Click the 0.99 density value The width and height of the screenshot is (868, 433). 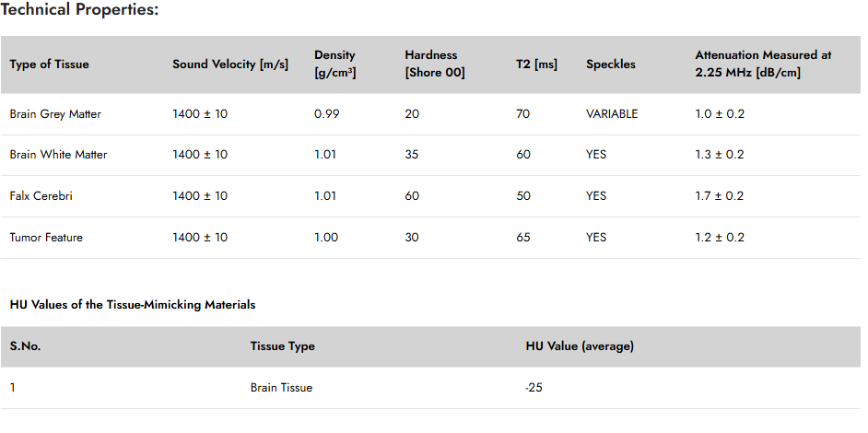[326, 114]
